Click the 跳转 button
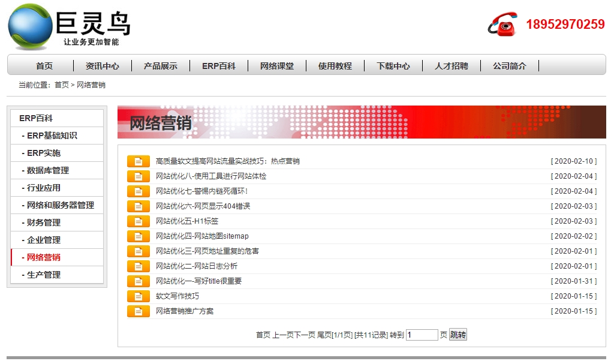 [x=458, y=335]
